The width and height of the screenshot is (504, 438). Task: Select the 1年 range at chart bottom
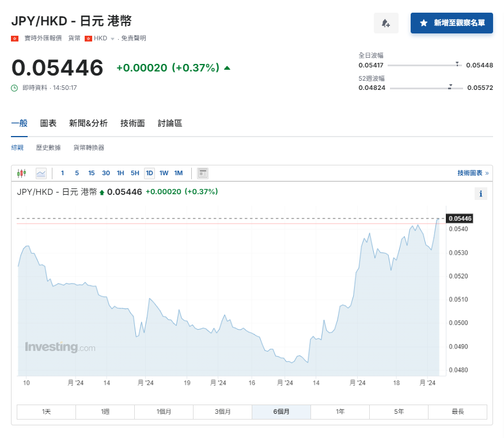[340, 411]
